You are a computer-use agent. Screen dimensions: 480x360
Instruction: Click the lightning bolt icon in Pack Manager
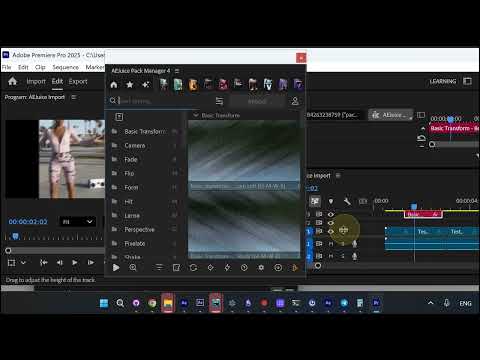point(227,268)
